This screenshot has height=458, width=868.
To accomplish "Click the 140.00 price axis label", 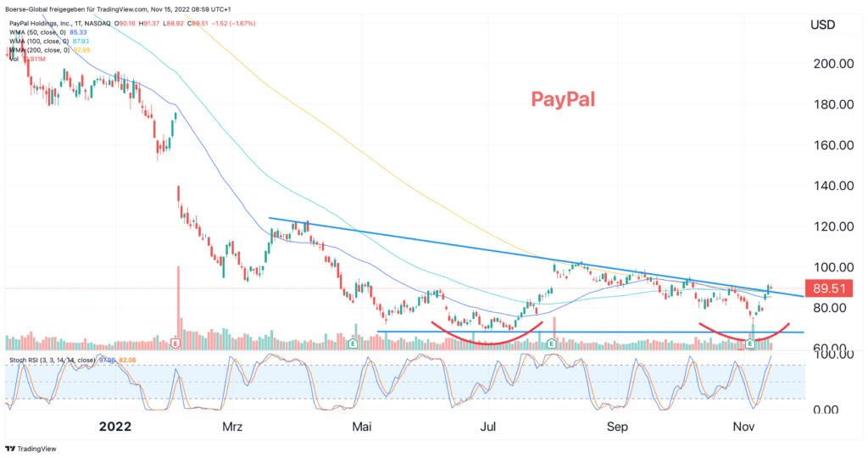I will pos(833,186).
